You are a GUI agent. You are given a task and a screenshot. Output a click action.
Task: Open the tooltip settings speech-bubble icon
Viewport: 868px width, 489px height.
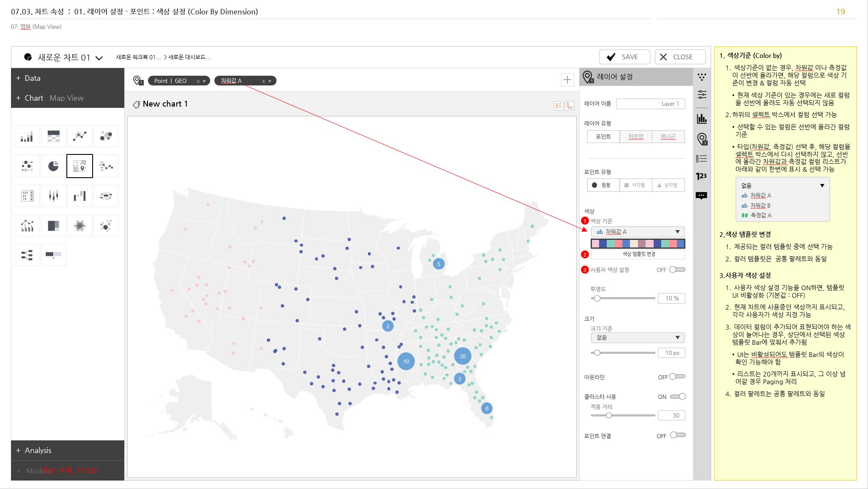pos(701,195)
